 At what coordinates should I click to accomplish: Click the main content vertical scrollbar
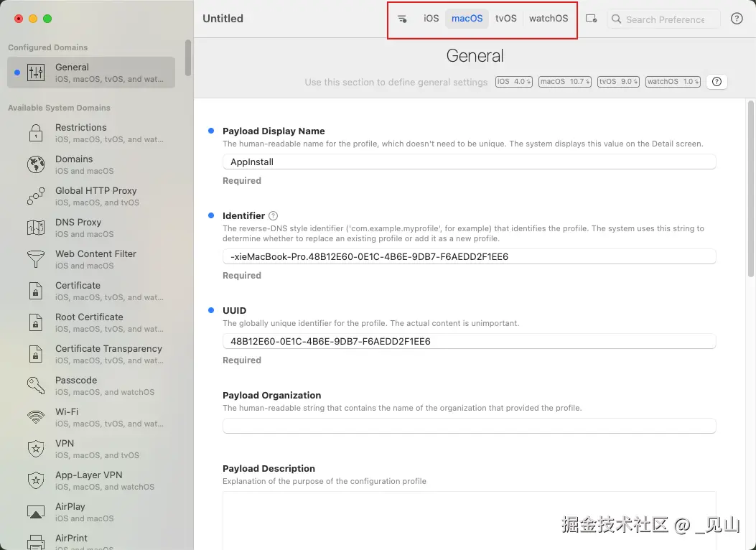point(751,188)
